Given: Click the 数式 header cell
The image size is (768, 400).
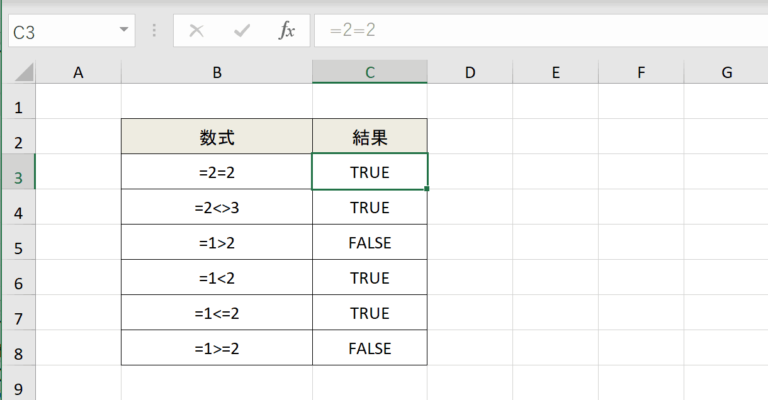Looking at the screenshot, I should pos(216,137).
